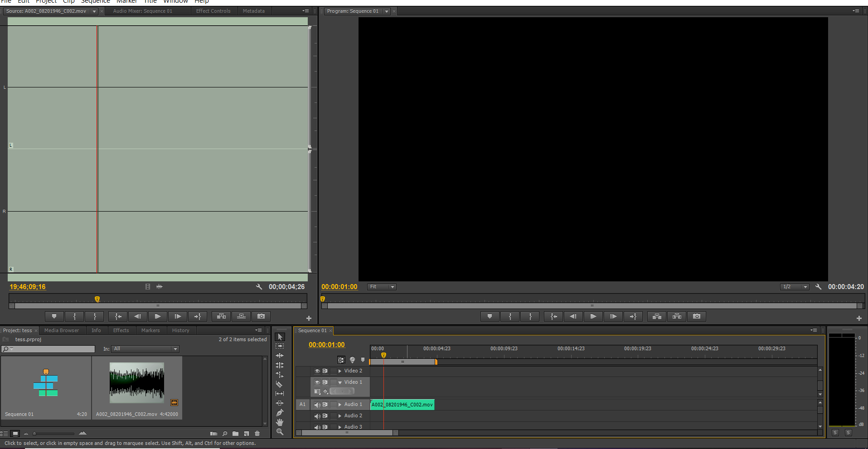
Task: Open Program Sequence 01 dropdown arrow
Action: tap(387, 11)
